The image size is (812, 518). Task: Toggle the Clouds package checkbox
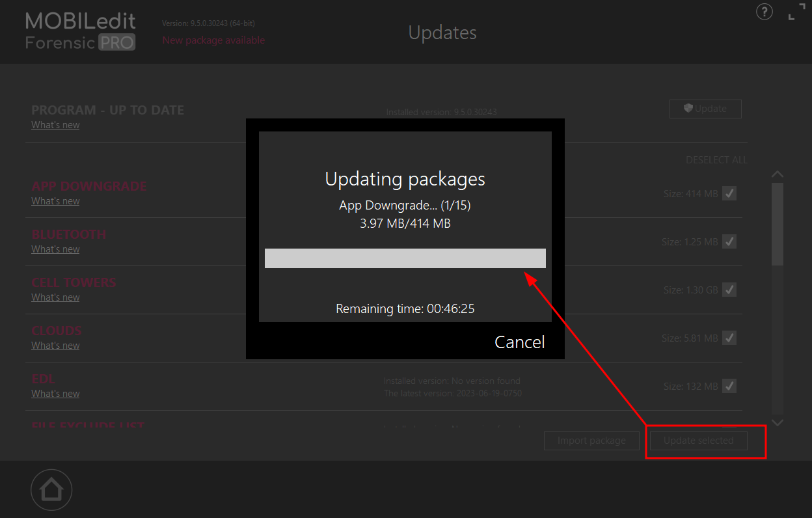click(x=729, y=338)
